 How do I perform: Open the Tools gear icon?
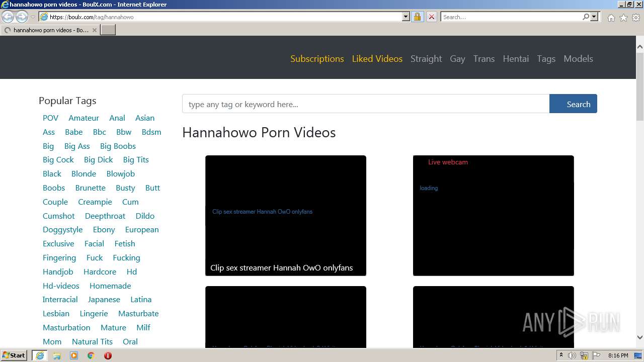[x=636, y=18]
